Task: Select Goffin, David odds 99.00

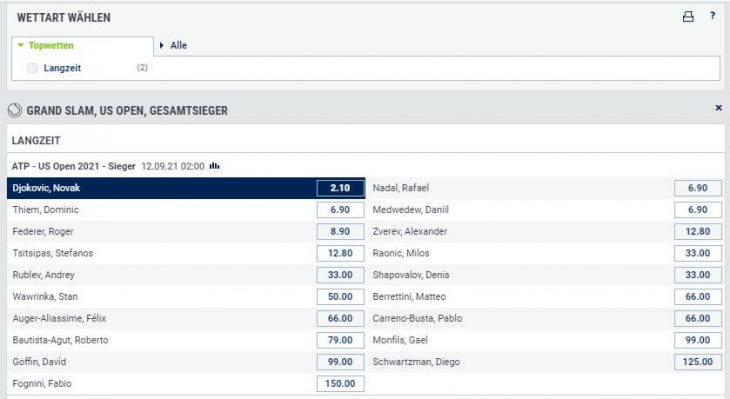Action: coord(340,362)
